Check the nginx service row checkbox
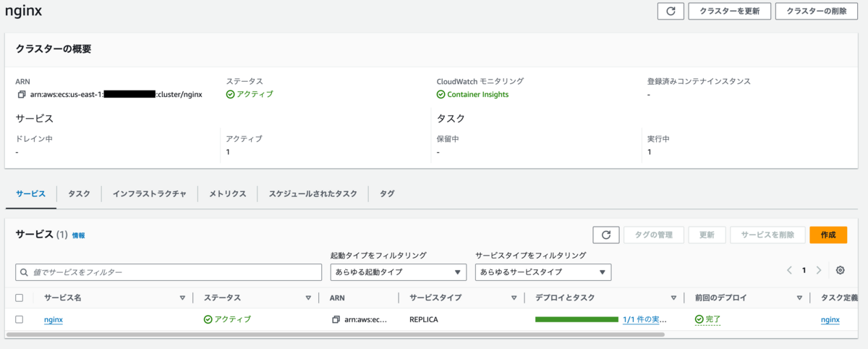 tap(20, 319)
